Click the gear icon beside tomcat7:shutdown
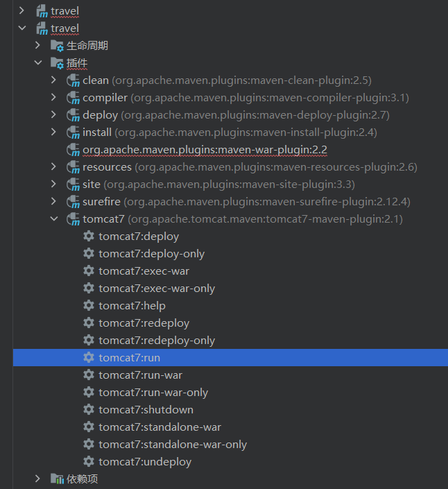The image size is (448, 489). 89,410
